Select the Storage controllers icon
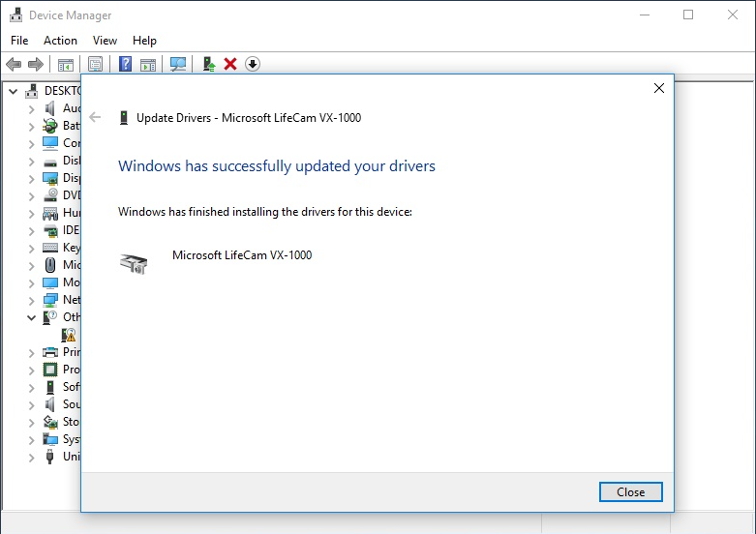 point(50,422)
